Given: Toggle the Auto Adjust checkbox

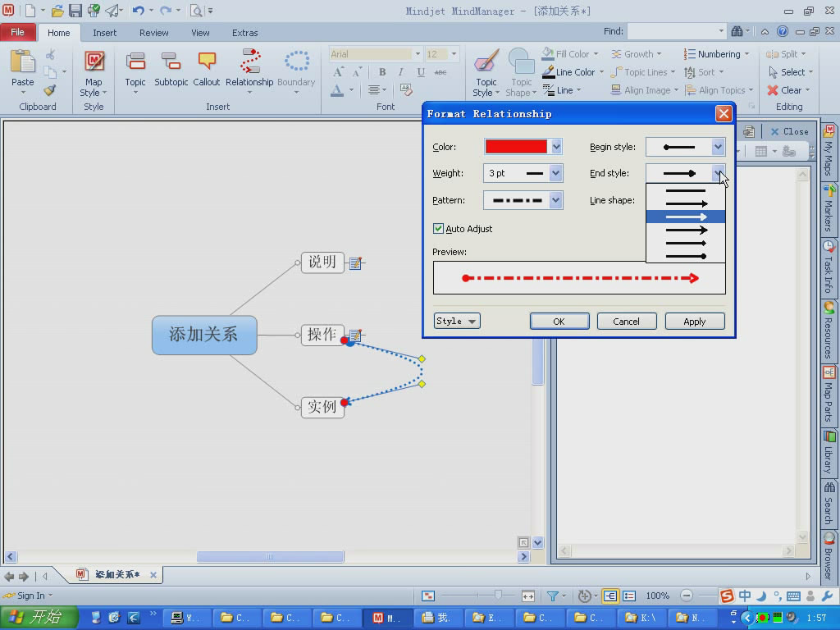Looking at the screenshot, I should point(438,229).
